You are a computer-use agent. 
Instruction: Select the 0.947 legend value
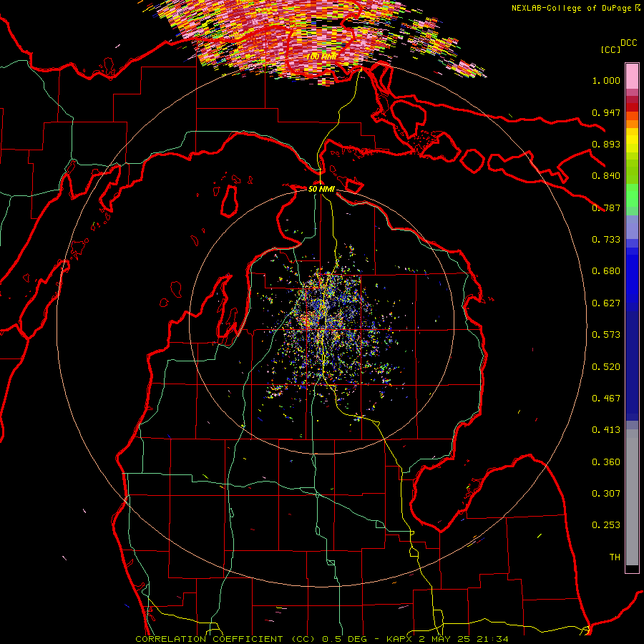(x=606, y=112)
